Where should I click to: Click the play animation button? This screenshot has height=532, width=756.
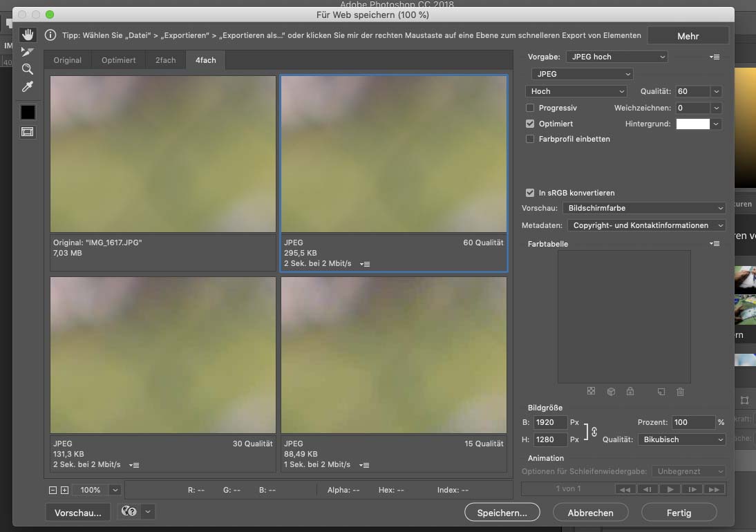point(670,489)
